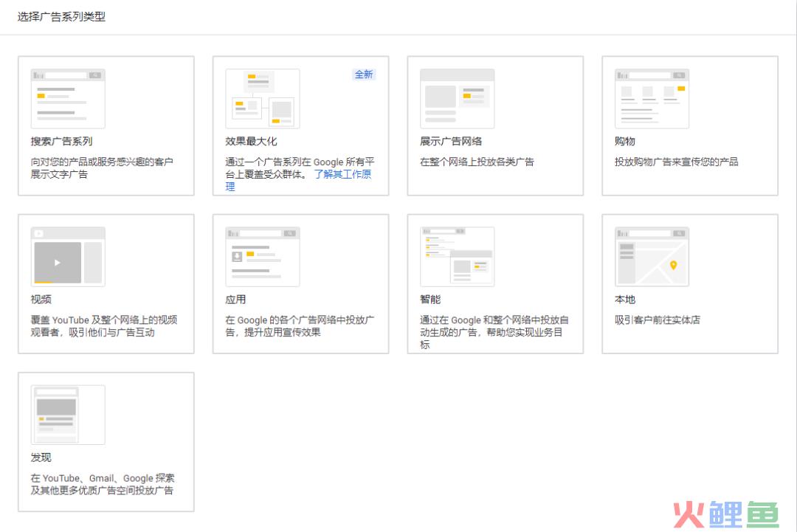The image size is (797, 532).
Task: Select the 视频 player illustration icon
Action: click(68, 257)
